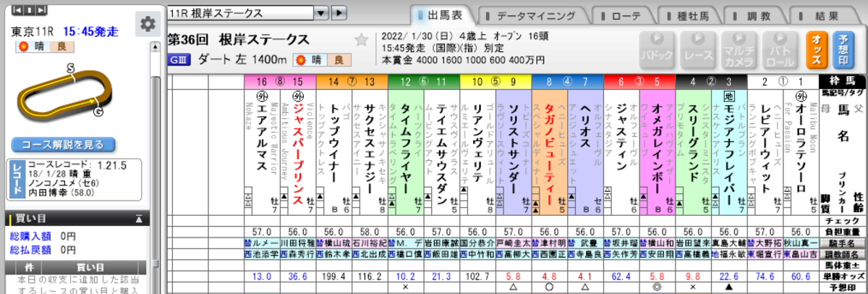Click jockey name 真島大輔
The height and width of the screenshot is (294, 868).
tap(729, 244)
